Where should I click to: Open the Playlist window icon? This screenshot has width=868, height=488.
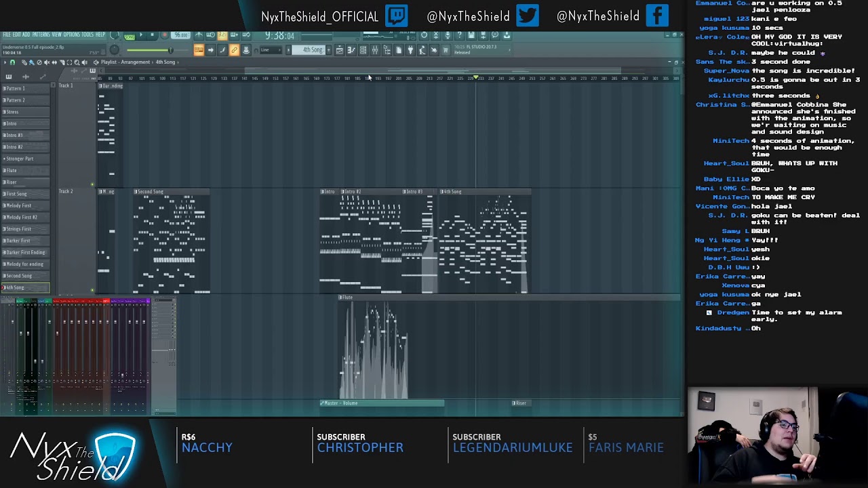340,50
